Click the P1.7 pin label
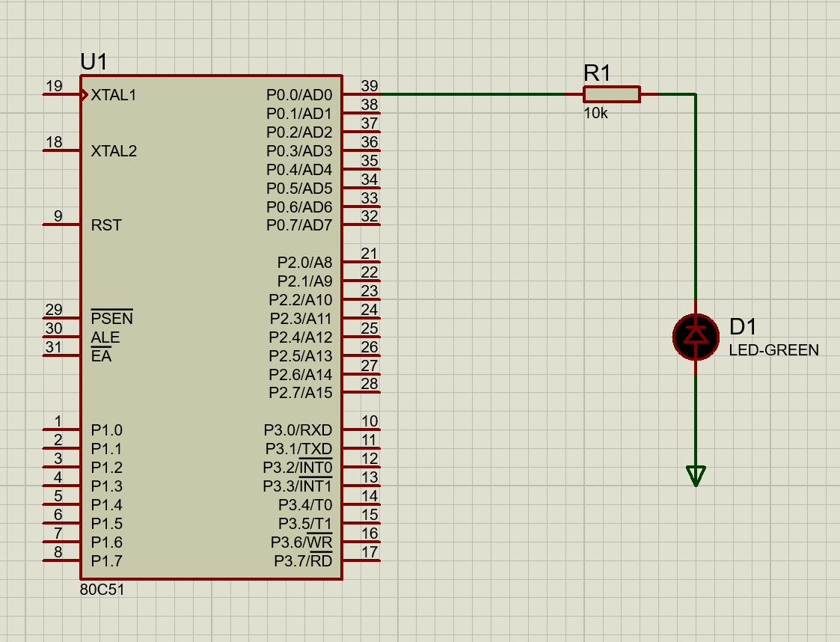Viewport: 840px width, 642px height. 107,561
